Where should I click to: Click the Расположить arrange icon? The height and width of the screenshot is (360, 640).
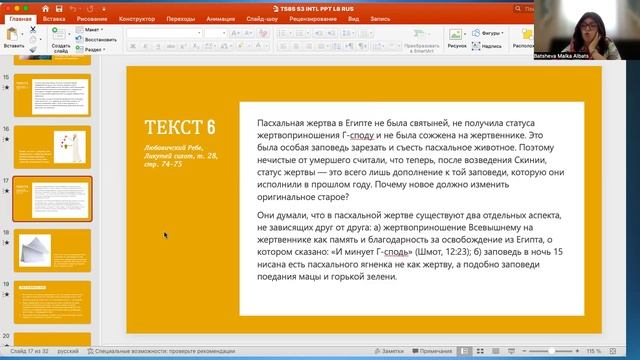pyautogui.click(x=527, y=34)
